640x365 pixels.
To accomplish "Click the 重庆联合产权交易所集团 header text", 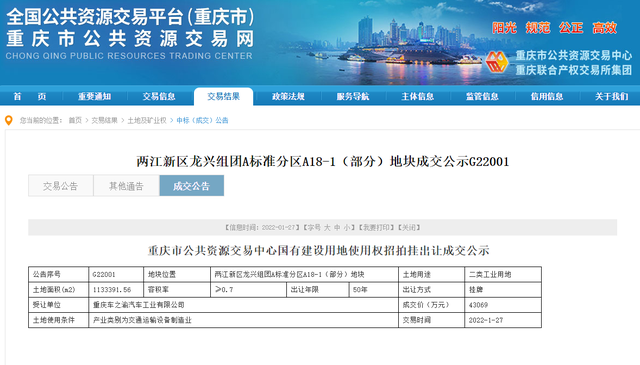I will point(573,70).
